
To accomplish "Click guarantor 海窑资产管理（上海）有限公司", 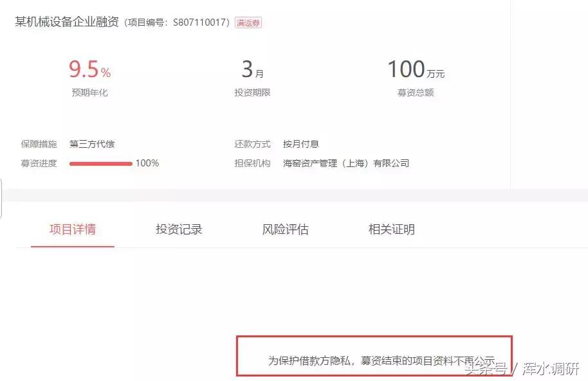I will pyautogui.click(x=345, y=163).
